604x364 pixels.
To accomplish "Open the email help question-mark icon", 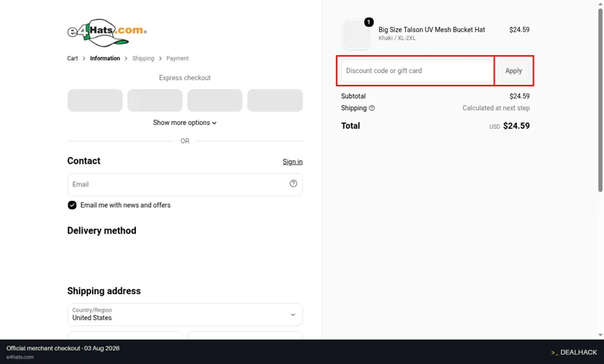I will [x=293, y=184].
